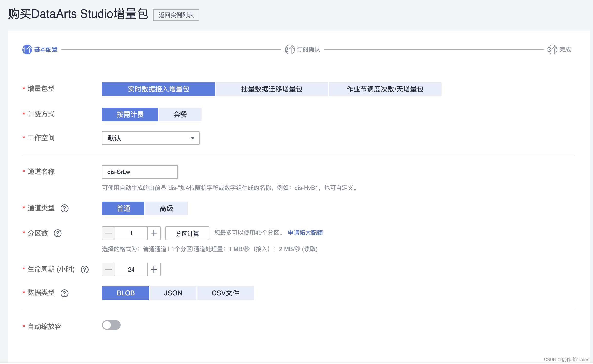This screenshot has height=364, width=593.
Task: Open the 工作空间 dropdown showing 默认
Action: (x=151, y=138)
